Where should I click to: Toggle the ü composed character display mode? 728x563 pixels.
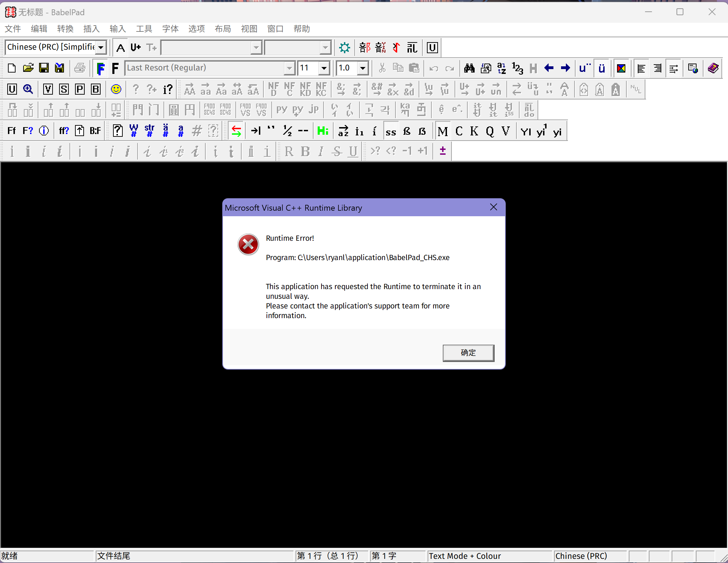click(x=601, y=68)
